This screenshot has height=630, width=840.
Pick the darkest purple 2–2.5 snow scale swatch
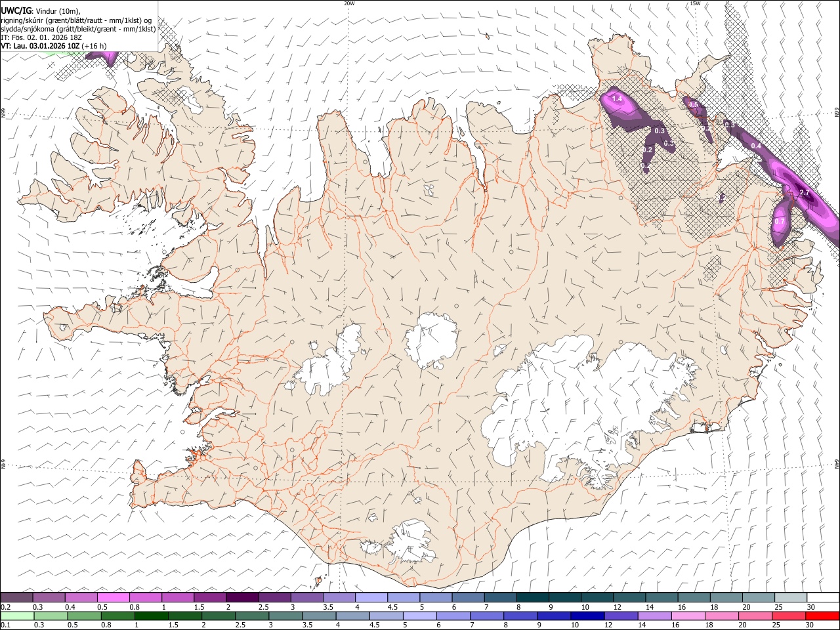(241, 597)
